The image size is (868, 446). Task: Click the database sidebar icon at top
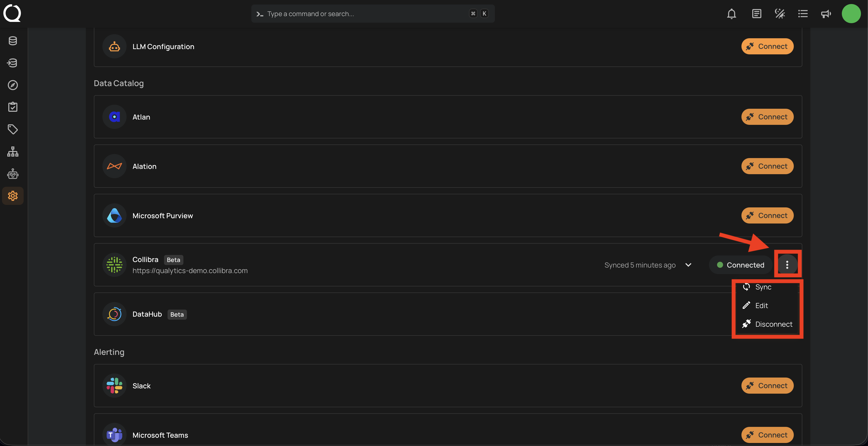pyautogui.click(x=13, y=41)
